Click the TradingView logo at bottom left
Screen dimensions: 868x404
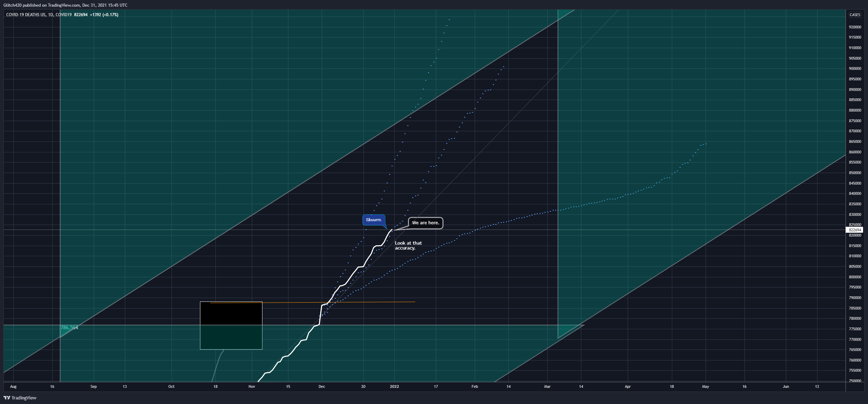[x=20, y=398]
